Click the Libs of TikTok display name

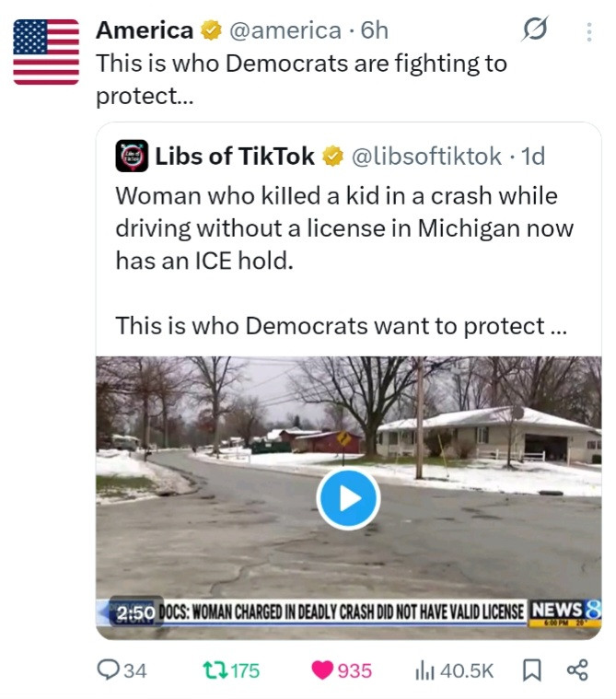coord(235,157)
